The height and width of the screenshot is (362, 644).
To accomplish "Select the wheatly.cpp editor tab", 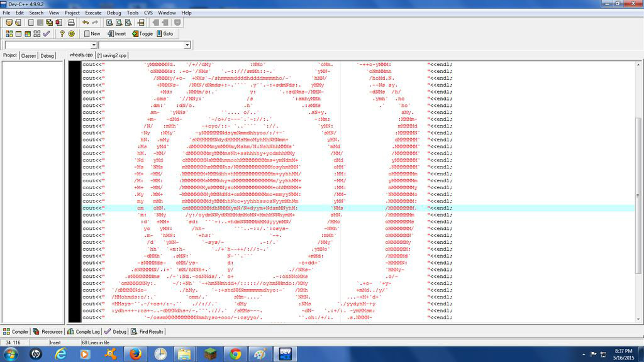I will (81, 55).
